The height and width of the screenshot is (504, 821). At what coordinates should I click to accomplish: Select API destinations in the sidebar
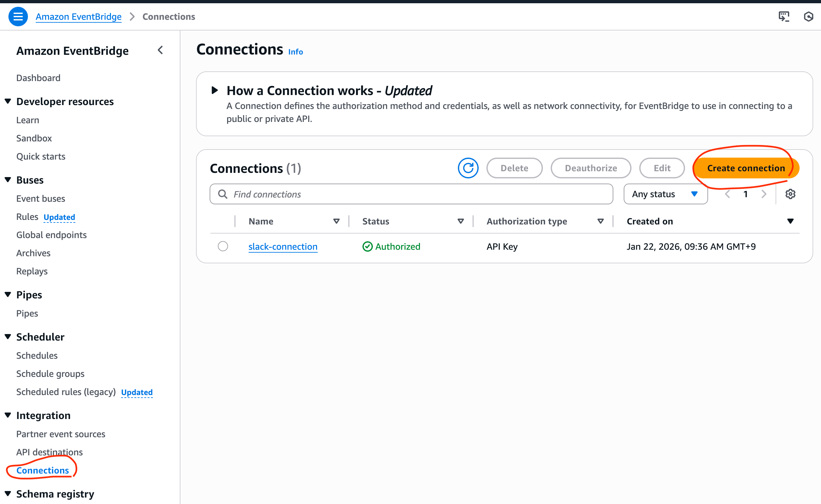tap(49, 452)
